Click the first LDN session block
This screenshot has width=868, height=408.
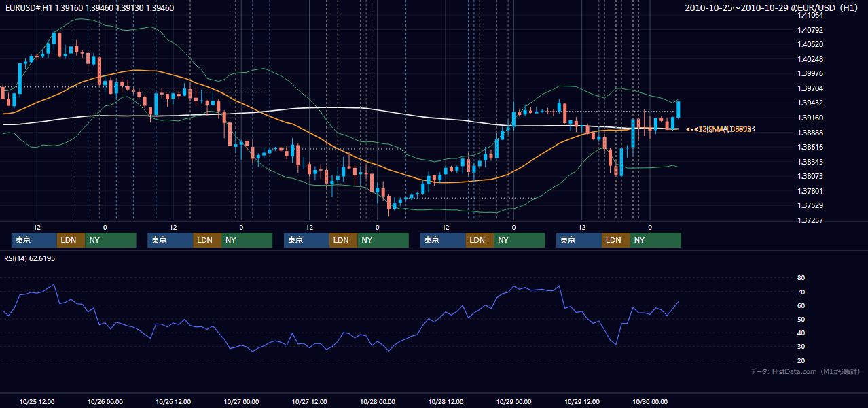71,240
